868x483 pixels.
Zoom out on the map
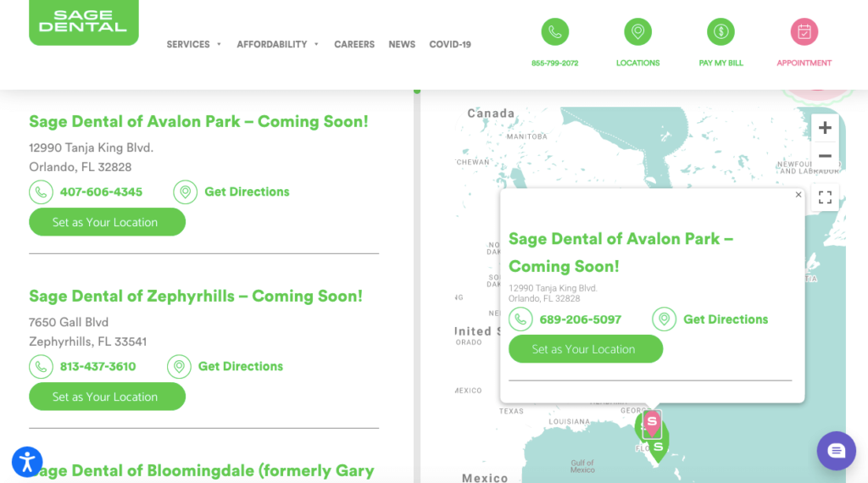(x=825, y=156)
